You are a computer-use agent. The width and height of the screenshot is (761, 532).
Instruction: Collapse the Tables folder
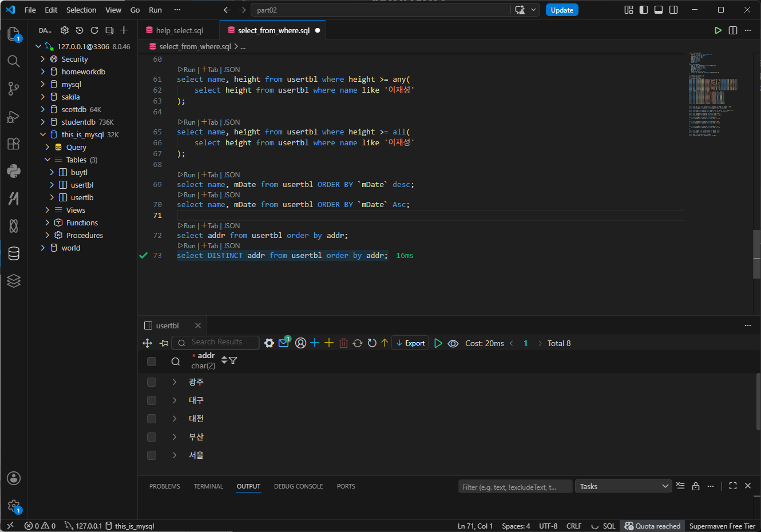(x=47, y=160)
